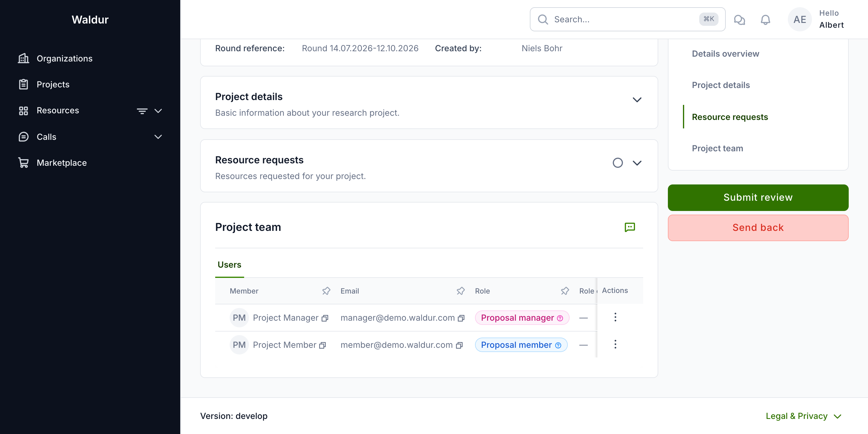Click manager@demo.waldur.com email text
The height and width of the screenshot is (434, 868).
tap(397, 318)
